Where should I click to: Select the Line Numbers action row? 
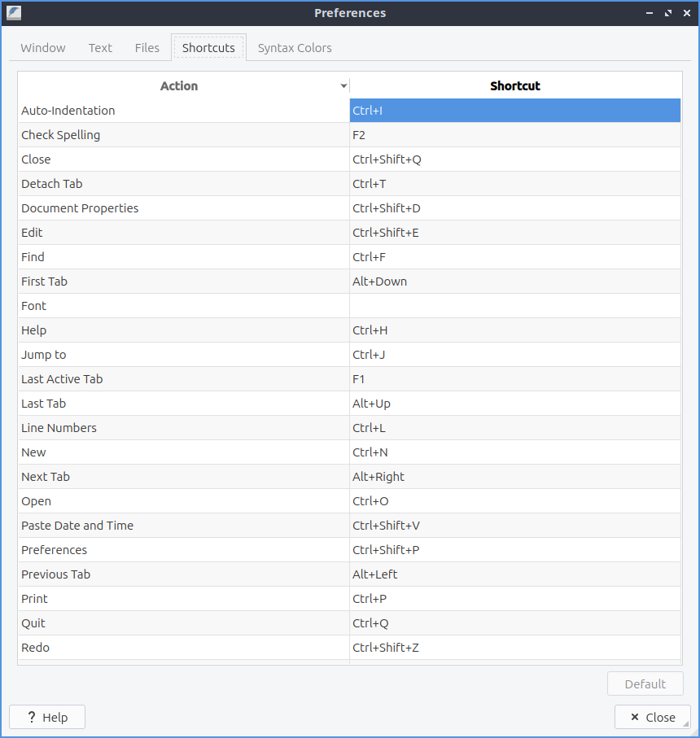pyautogui.click(x=183, y=428)
